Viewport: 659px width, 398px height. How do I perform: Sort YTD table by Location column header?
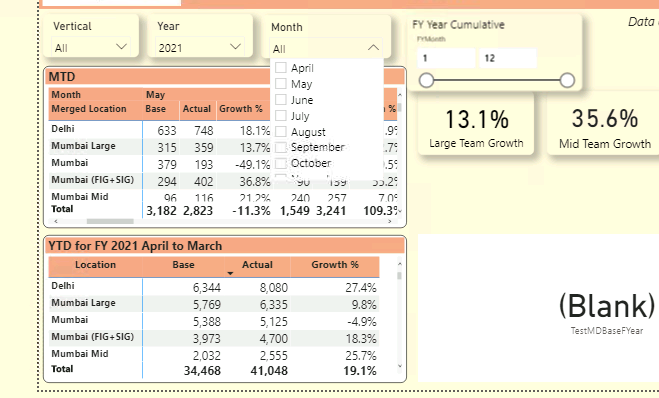pos(95,265)
